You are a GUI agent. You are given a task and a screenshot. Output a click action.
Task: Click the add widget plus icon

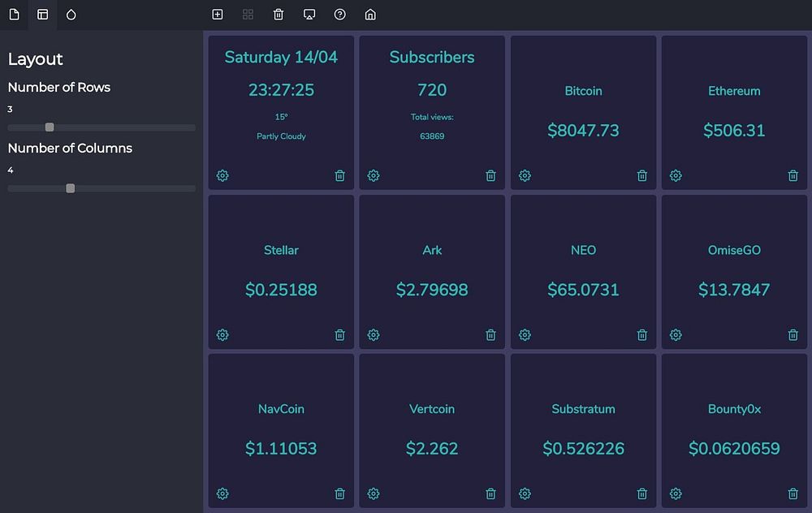click(x=218, y=15)
